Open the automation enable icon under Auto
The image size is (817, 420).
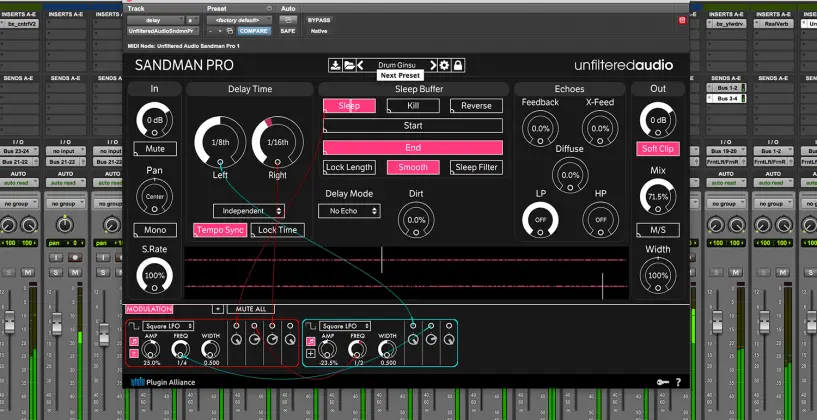(x=288, y=20)
